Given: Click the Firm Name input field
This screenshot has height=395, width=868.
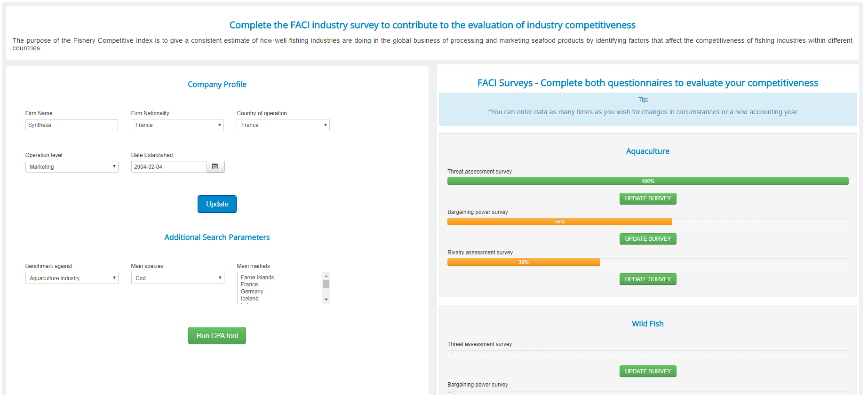Looking at the screenshot, I should pos(72,125).
